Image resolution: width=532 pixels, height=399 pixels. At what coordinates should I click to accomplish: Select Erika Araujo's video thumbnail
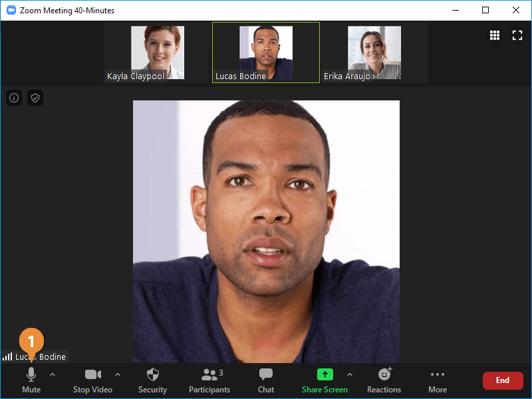click(374, 53)
